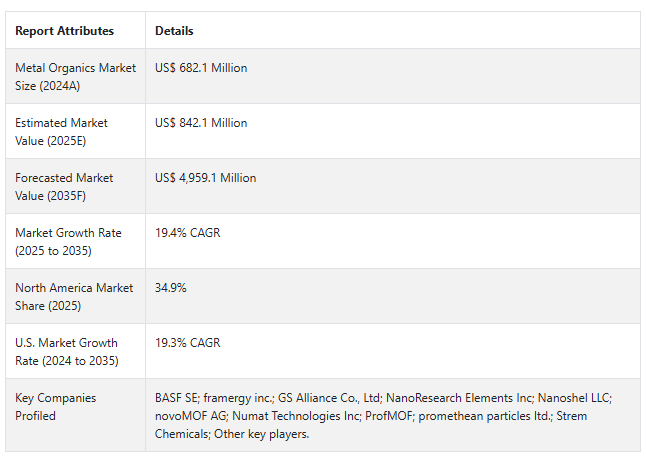Select the Metal Organics Market Size label
The image size is (646, 457).
click(x=74, y=77)
